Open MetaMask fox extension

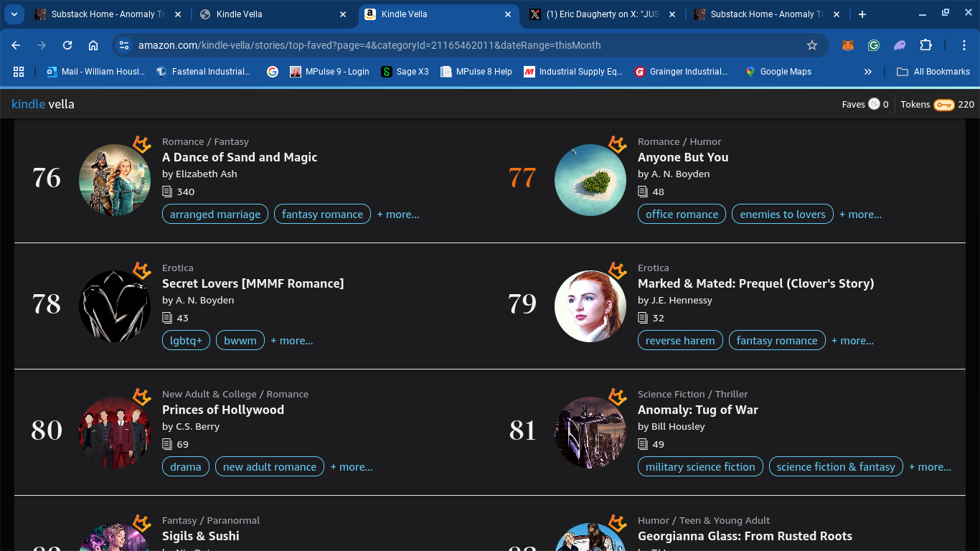[x=847, y=45]
